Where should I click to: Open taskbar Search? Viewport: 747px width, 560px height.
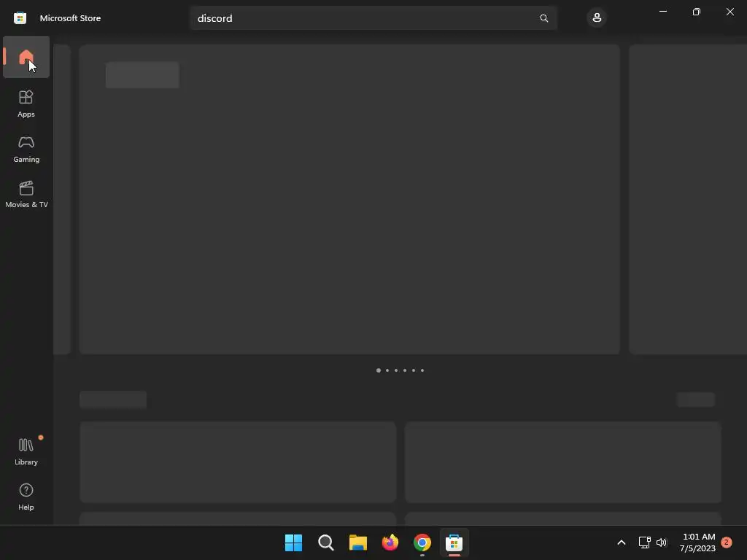pos(326,542)
